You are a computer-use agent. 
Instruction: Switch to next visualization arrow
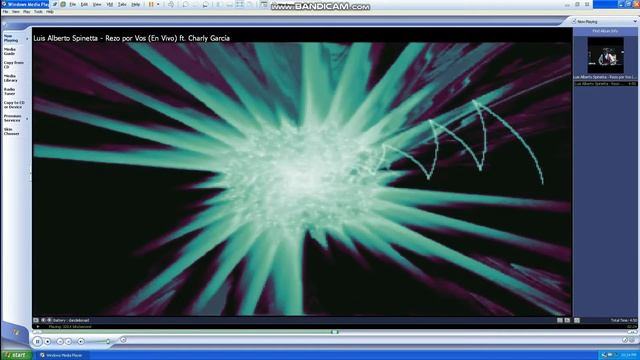point(49,320)
